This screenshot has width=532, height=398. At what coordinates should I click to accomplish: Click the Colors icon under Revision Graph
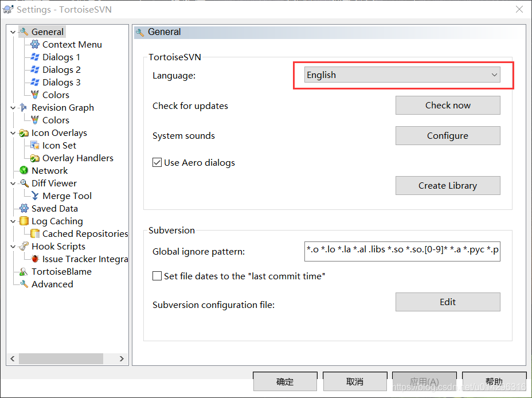34,120
